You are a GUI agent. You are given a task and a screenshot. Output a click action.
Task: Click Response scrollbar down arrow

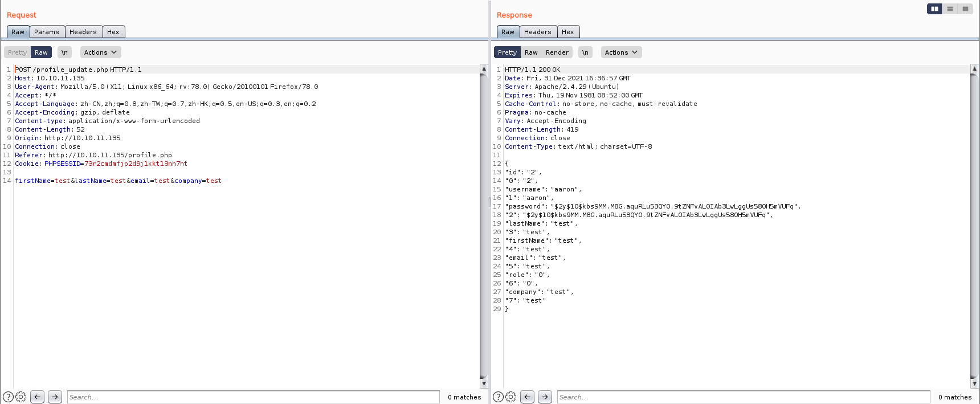pos(974,384)
